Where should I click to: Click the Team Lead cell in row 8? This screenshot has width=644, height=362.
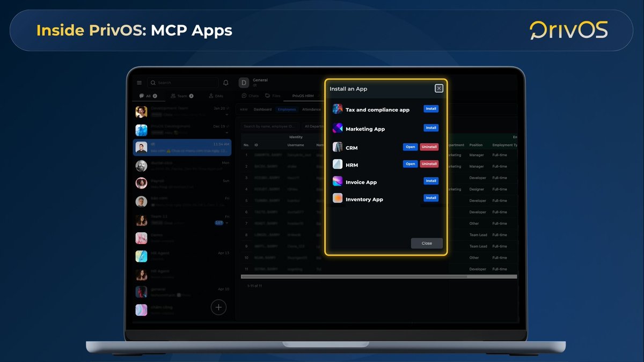[478, 235]
